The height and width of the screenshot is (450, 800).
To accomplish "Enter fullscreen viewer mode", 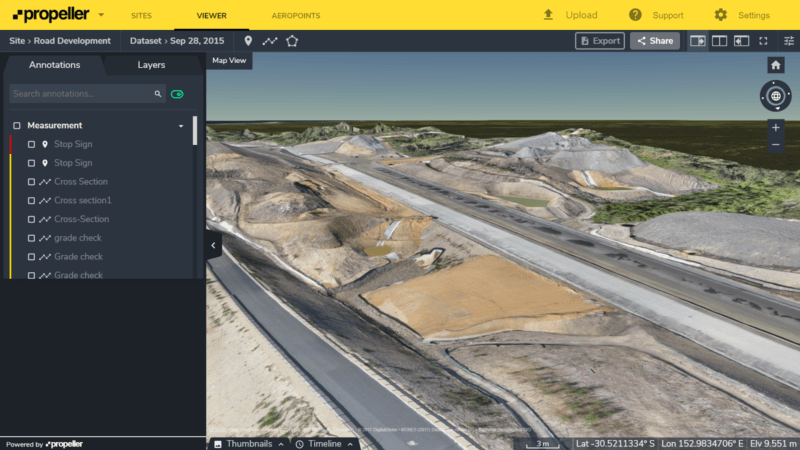I will tap(763, 41).
